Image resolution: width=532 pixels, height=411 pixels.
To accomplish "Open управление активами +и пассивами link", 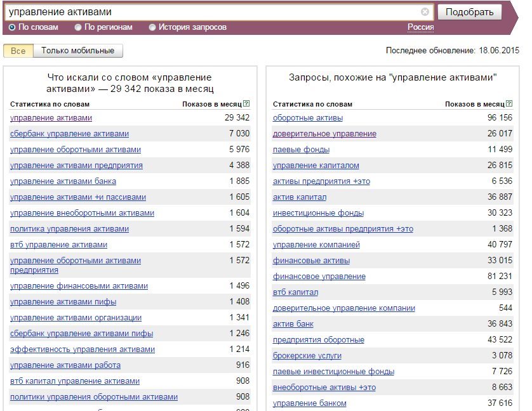I will tap(78, 197).
